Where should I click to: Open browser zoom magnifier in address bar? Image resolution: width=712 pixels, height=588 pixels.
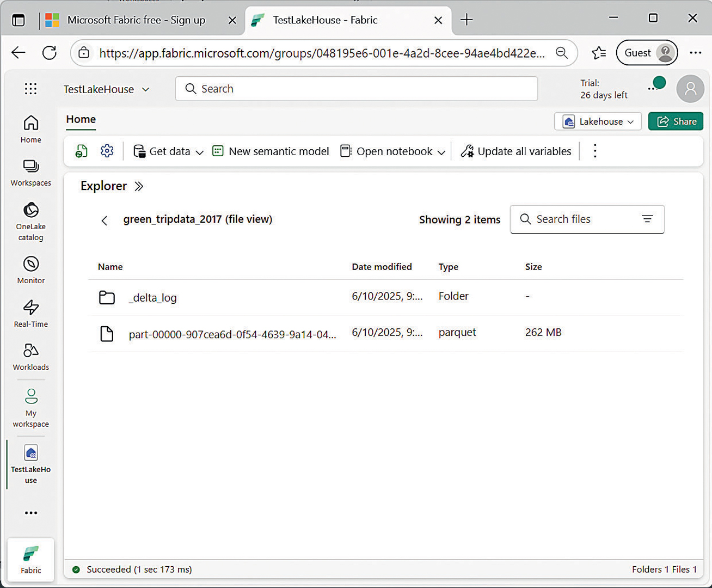pyautogui.click(x=562, y=53)
